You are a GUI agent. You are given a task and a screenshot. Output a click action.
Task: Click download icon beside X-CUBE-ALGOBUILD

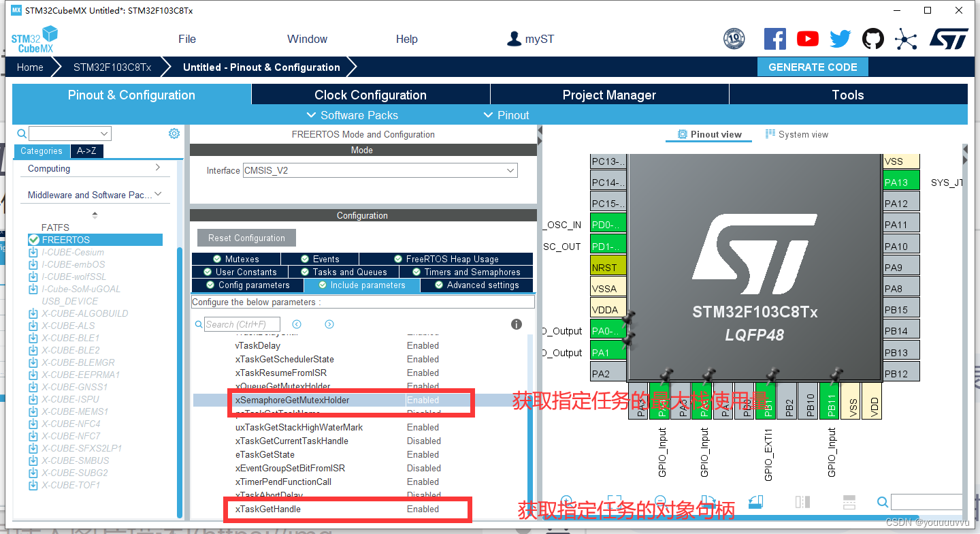pos(33,313)
